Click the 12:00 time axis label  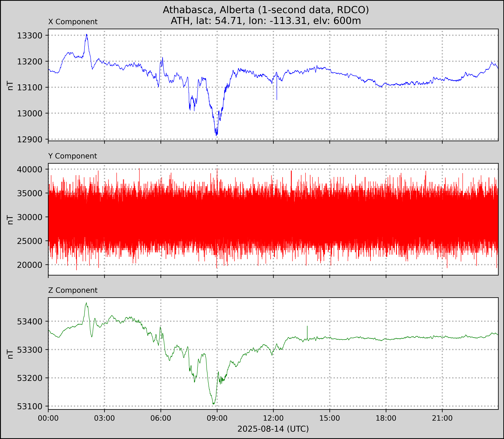click(x=273, y=418)
